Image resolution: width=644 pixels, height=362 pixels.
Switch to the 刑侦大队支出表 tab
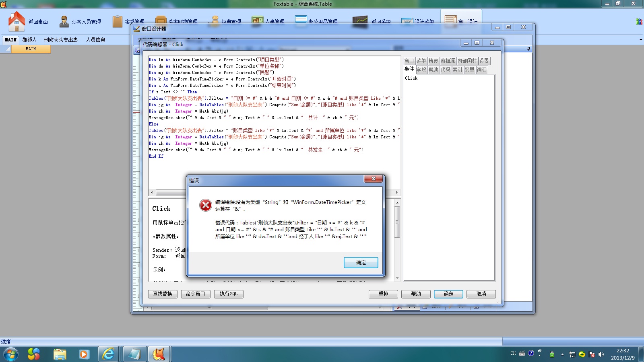61,40
